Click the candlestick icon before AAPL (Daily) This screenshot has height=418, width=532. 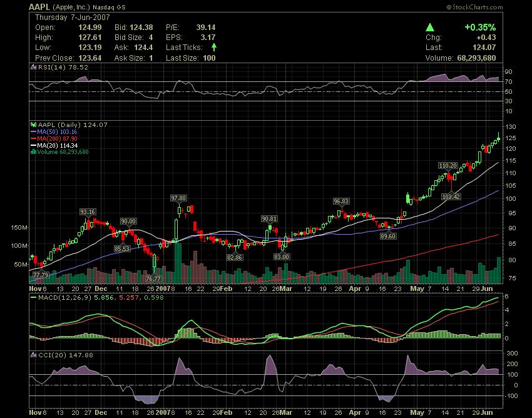coord(33,125)
